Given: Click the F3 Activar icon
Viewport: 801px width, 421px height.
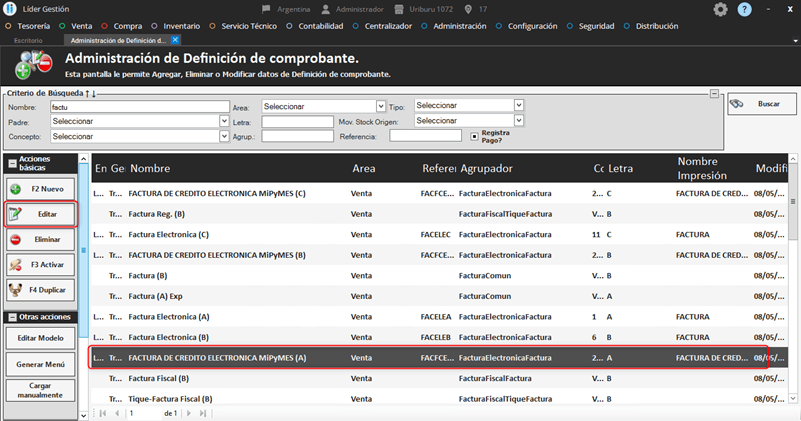Looking at the screenshot, I should point(16,265).
